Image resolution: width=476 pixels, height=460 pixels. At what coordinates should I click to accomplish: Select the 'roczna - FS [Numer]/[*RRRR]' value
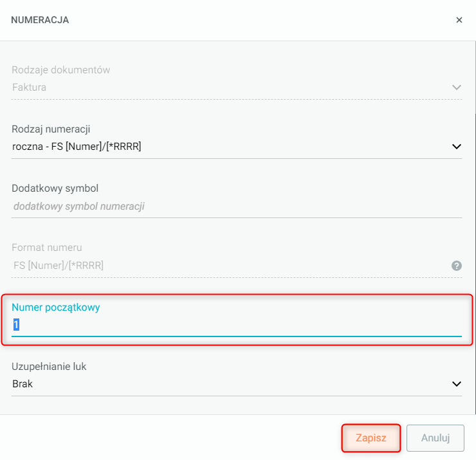point(77,147)
